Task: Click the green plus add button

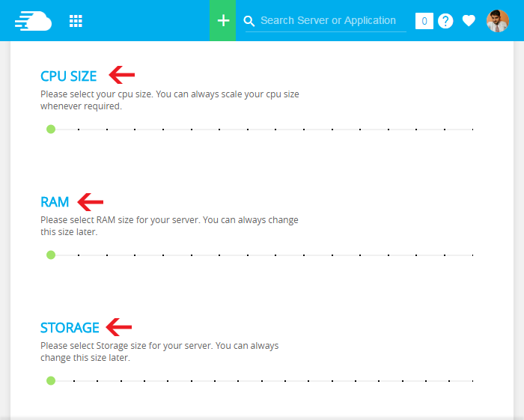Action: click(222, 20)
